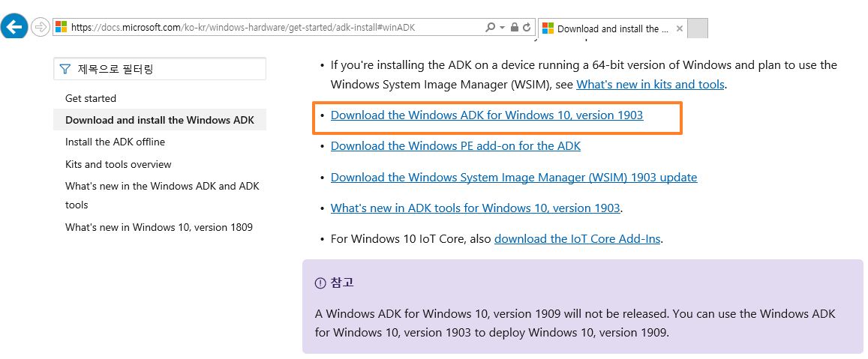Close the 'Download and install the...' tab
The height and width of the screenshot is (359, 868).
[x=680, y=28]
